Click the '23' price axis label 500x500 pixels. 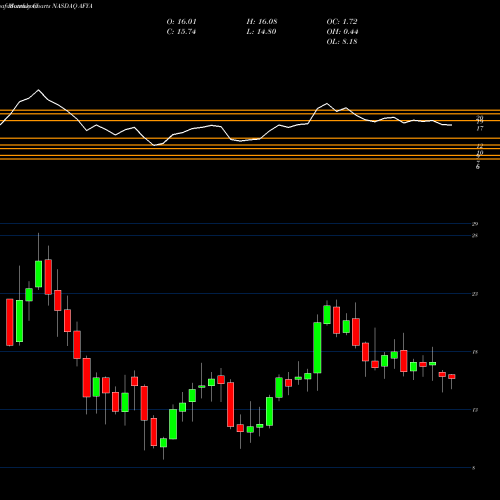[475, 294]
